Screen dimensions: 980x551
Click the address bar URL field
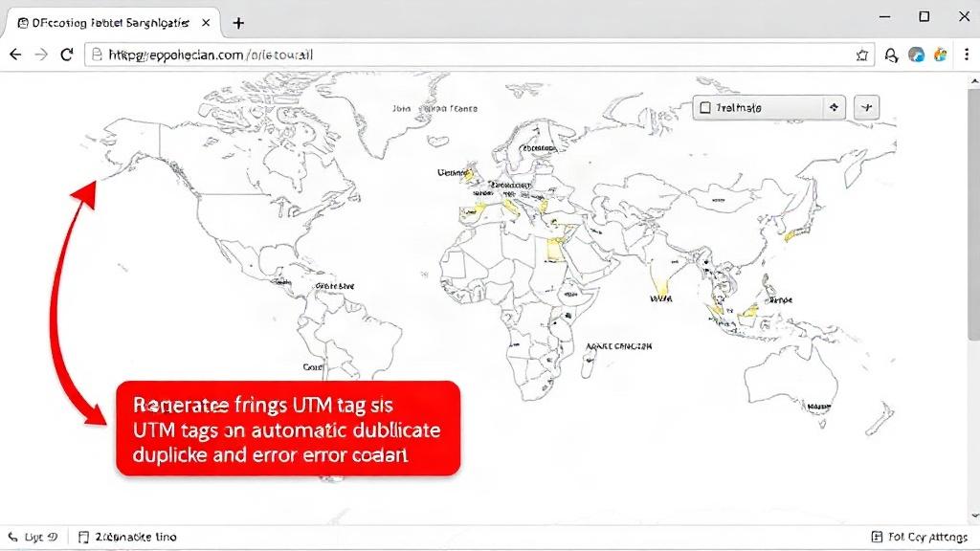(480, 55)
